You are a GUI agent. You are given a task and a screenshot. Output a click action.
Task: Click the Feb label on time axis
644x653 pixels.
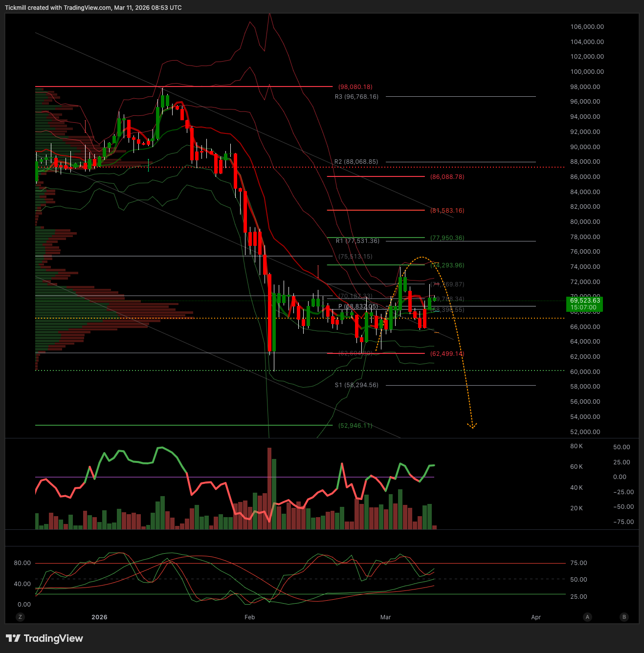tap(250, 617)
